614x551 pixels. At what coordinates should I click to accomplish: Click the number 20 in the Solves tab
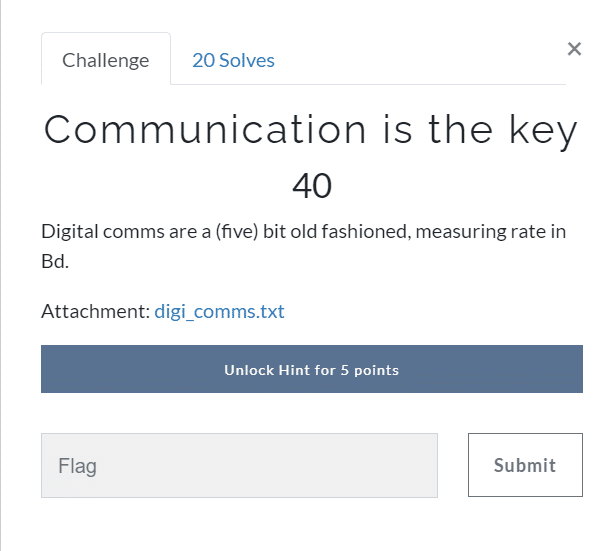pyautogui.click(x=204, y=60)
